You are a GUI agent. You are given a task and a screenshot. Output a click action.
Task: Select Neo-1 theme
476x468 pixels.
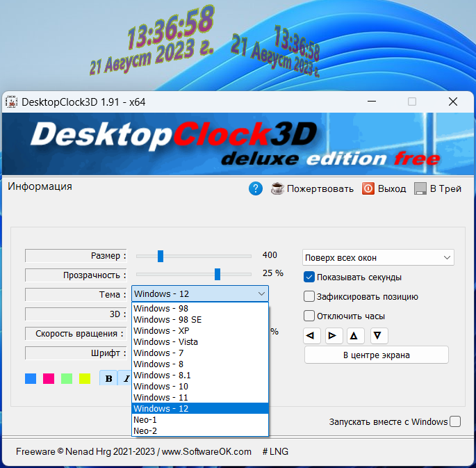pyautogui.click(x=200, y=420)
